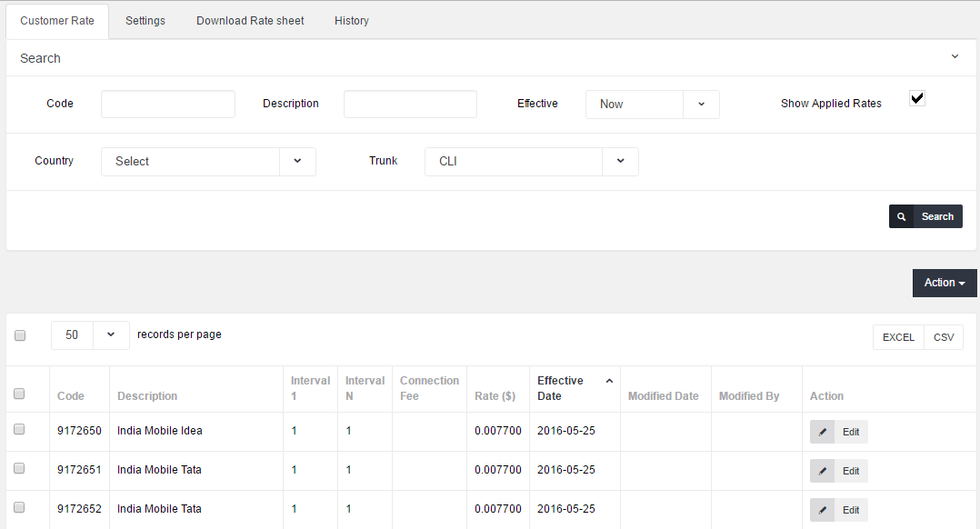Click the Code search input field
Image resolution: width=980 pixels, height=529 pixels.
[168, 105]
